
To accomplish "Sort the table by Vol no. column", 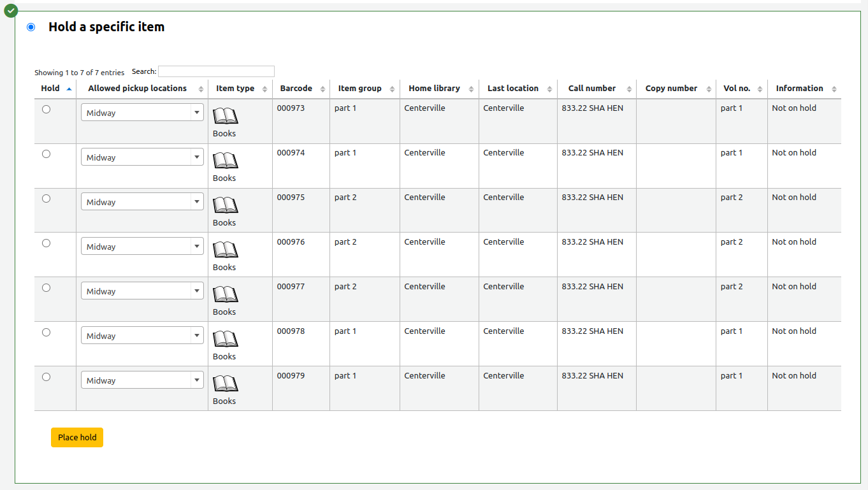I will pos(738,88).
